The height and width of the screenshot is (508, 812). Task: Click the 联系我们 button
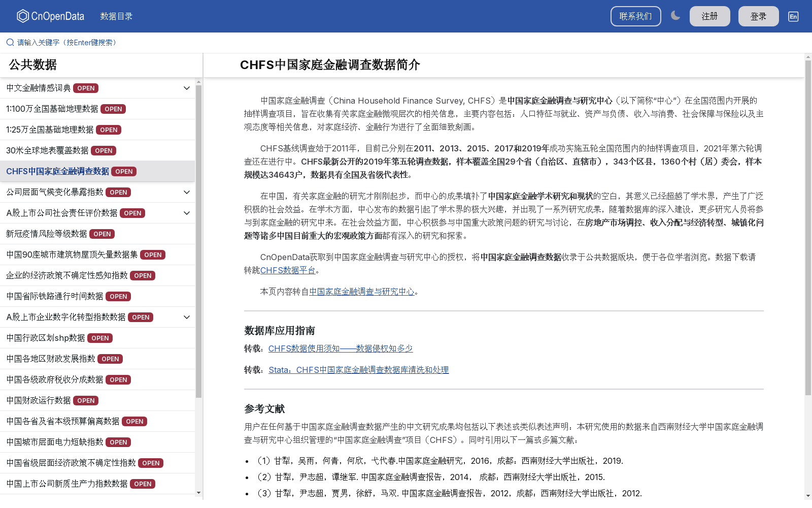pos(635,16)
